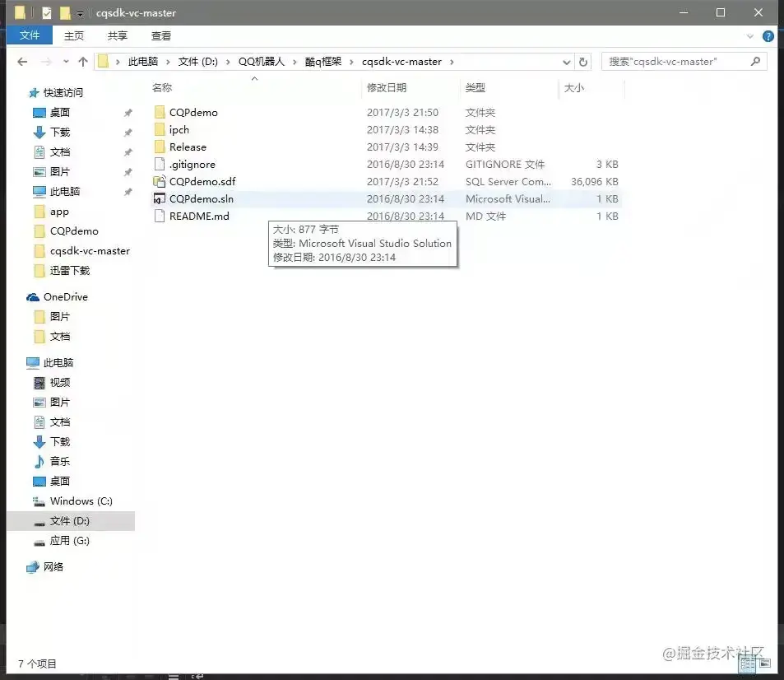This screenshot has width=784, height=680.
Task: Click the Forward navigation arrow
Action: pyautogui.click(x=46, y=62)
